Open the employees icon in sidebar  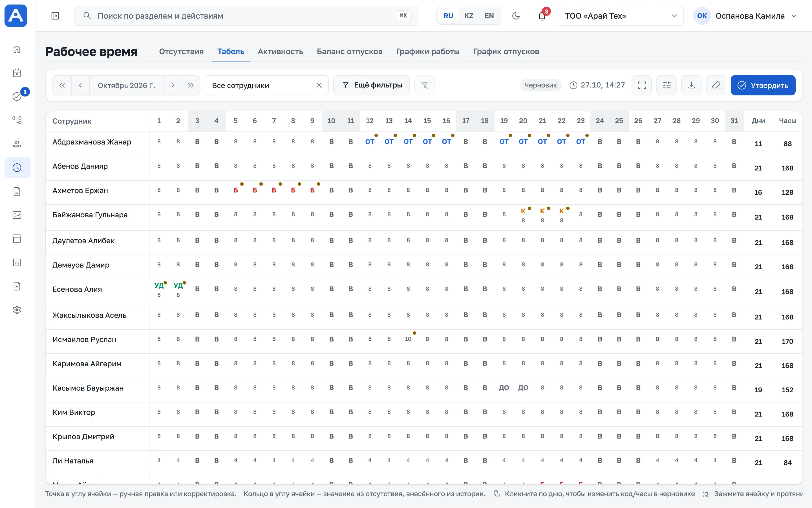pos(17,144)
